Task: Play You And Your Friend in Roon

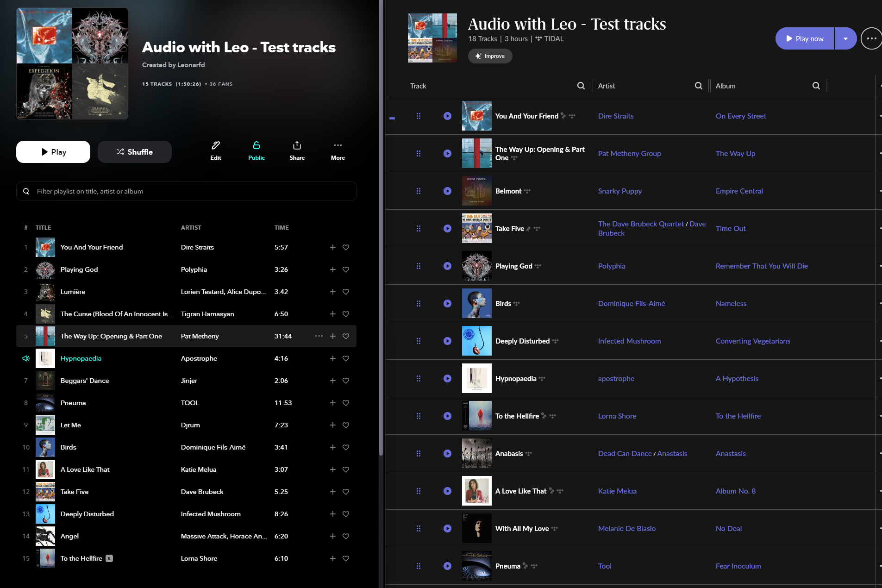Action: [x=447, y=116]
